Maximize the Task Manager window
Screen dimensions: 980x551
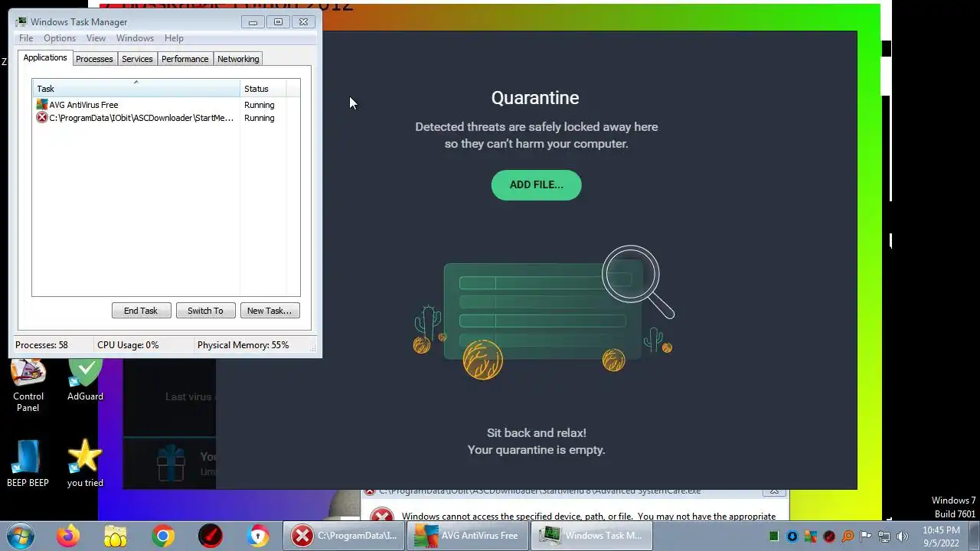[x=278, y=22]
